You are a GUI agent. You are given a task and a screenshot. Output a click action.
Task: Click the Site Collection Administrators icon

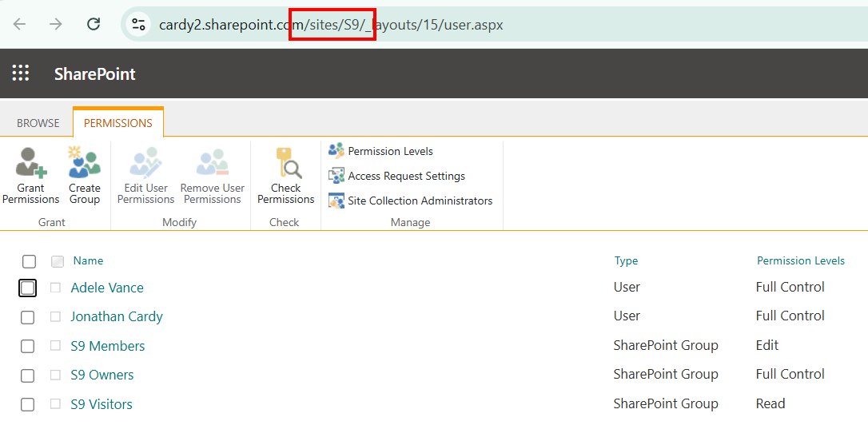pos(336,201)
